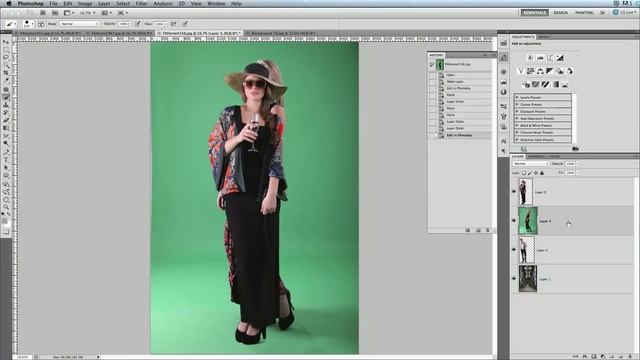640x360 pixels.
Task: Hide the dark alley background layer
Action: click(x=514, y=278)
